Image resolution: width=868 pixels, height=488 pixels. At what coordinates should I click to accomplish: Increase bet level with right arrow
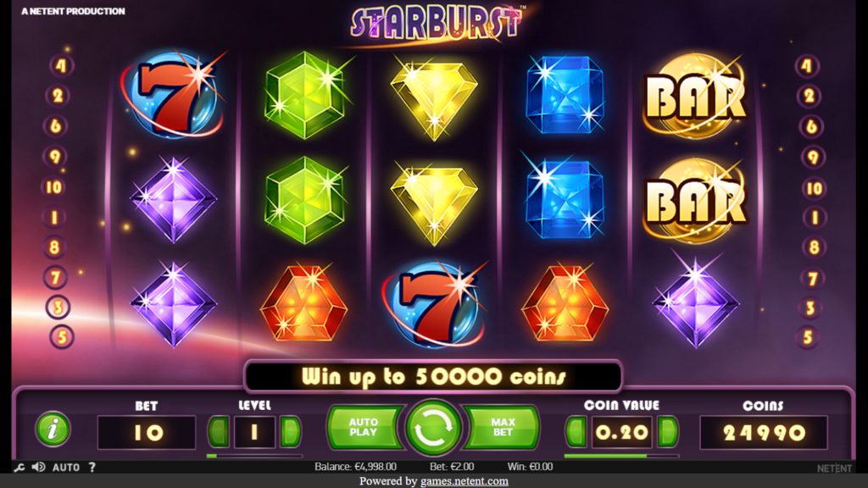click(290, 431)
